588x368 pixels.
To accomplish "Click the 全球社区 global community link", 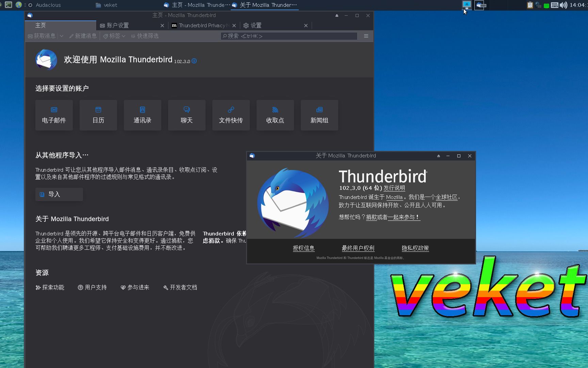I will (447, 197).
